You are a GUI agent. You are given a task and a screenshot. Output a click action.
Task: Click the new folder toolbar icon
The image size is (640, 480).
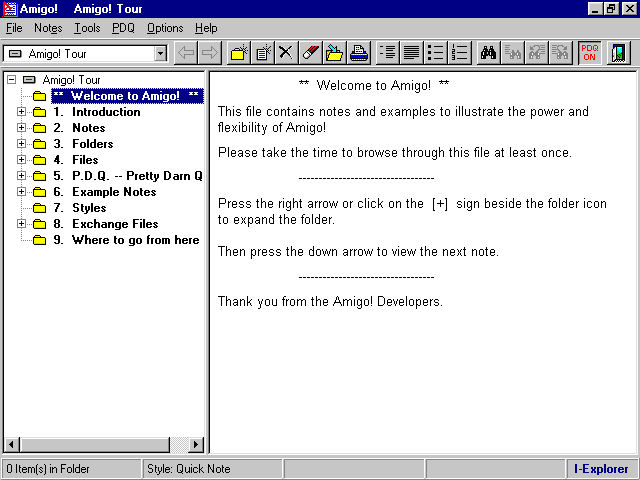pos(238,53)
